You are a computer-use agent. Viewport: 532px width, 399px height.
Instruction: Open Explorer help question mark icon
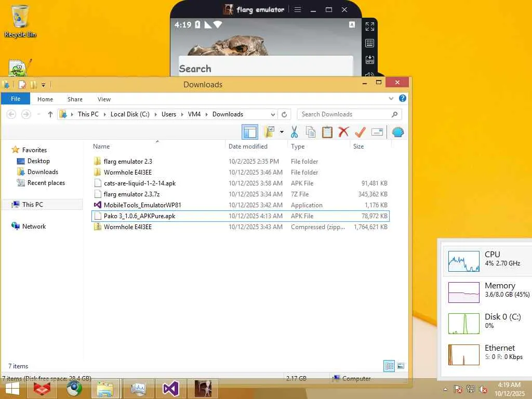(403, 98)
